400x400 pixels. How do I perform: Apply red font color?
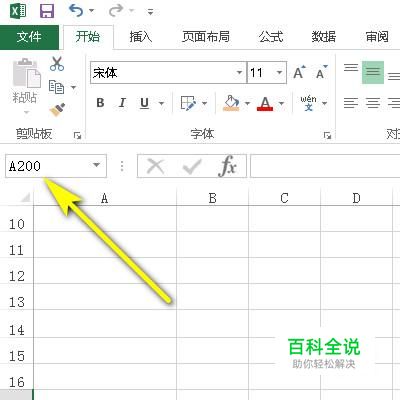pyautogui.click(x=265, y=103)
